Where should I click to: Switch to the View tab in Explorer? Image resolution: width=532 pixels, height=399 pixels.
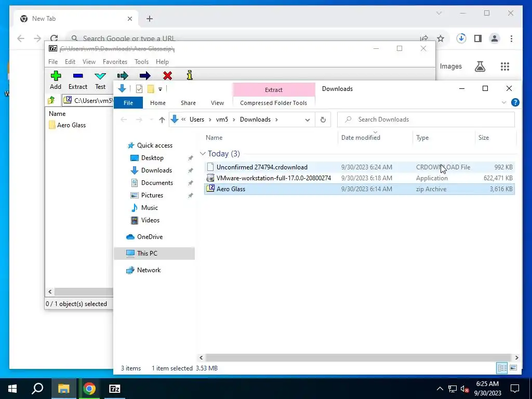[217, 103]
